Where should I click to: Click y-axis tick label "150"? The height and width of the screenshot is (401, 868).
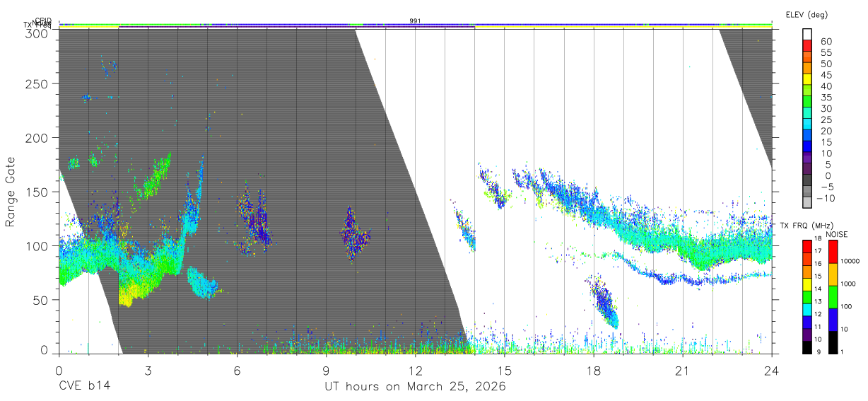click(x=37, y=192)
